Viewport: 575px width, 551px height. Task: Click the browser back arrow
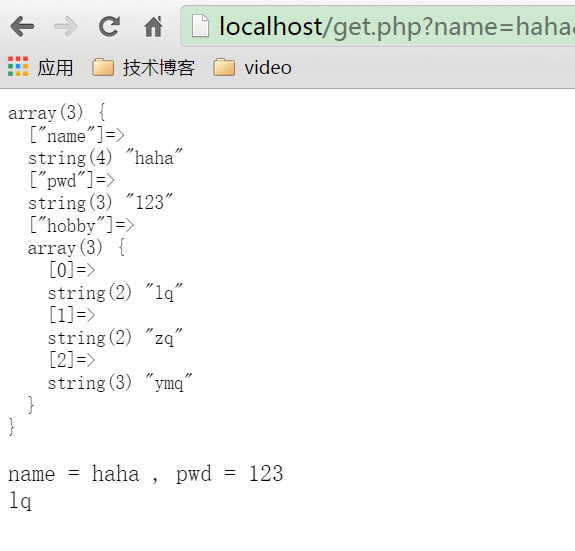pos(22,26)
